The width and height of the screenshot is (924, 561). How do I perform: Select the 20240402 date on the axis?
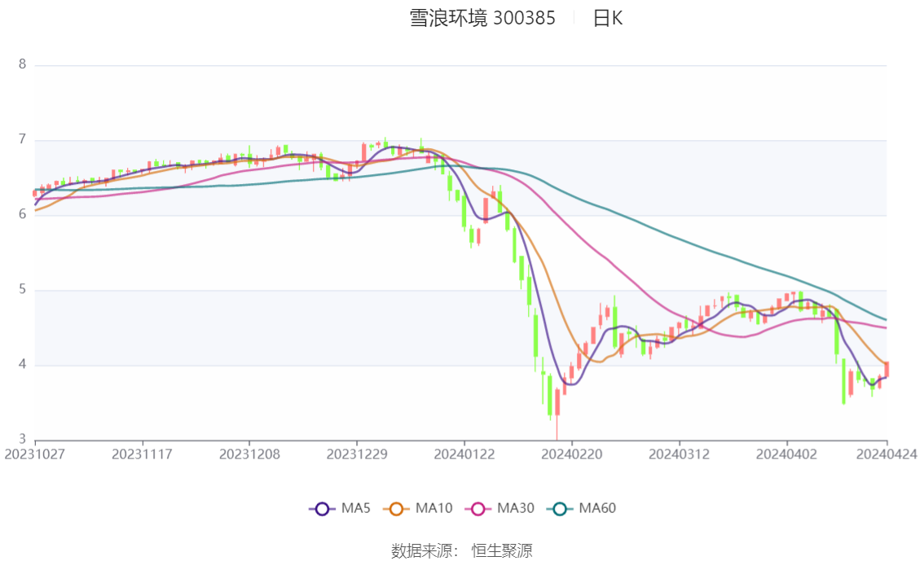point(786,454)
